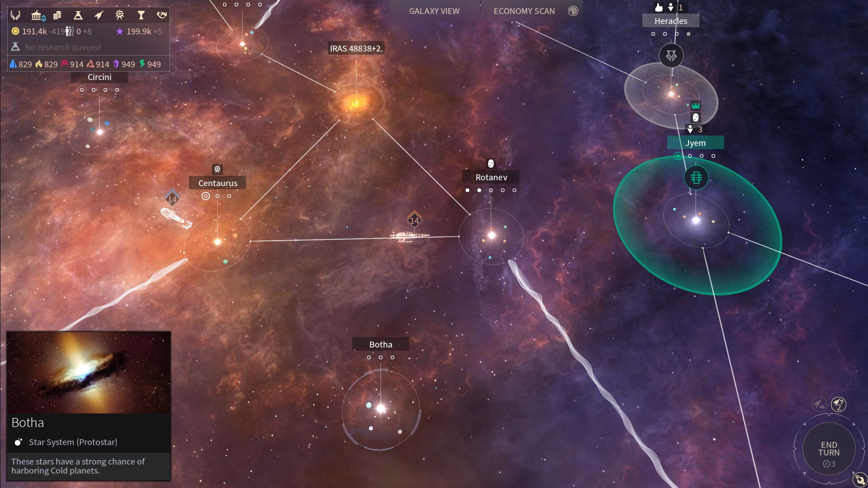Click the Galaxy View tab

pyautogui.click(x=434, y=11)
